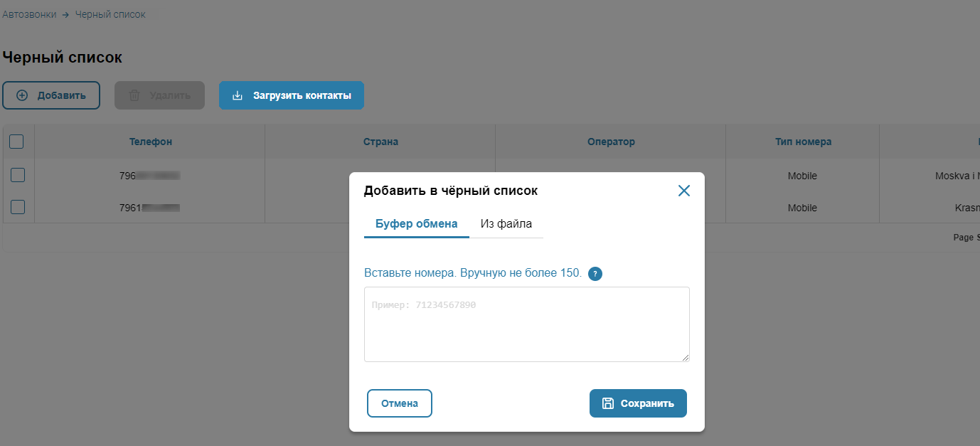Click the Отмена button
The height and width of the screenshot is (446, 980).
(x=400, y=403)
